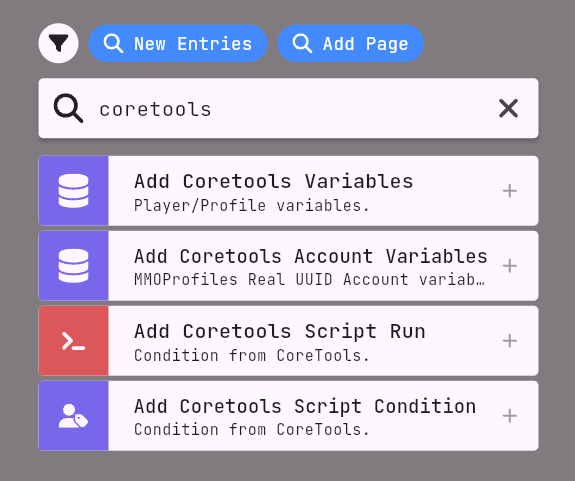This screenshot has width=575, height=481.
Task: Click the Add Coretools Variables title
Action: (274, 181)
